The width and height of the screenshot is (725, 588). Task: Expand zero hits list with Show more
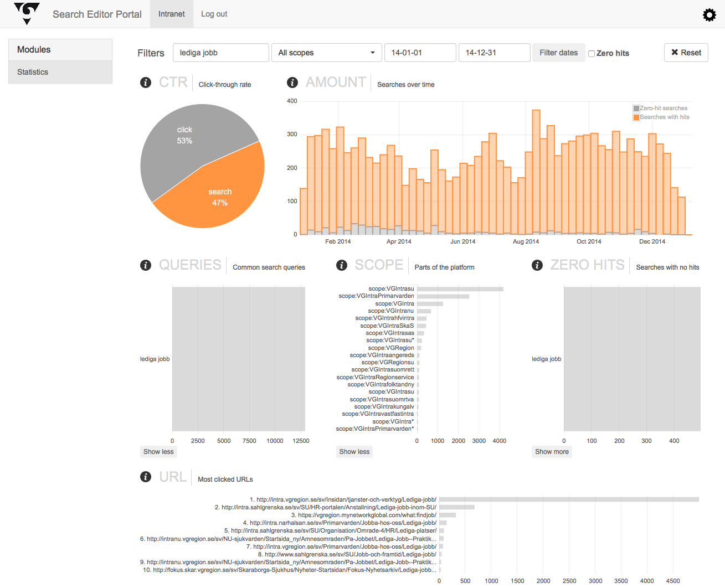click(x=552, y=452)
